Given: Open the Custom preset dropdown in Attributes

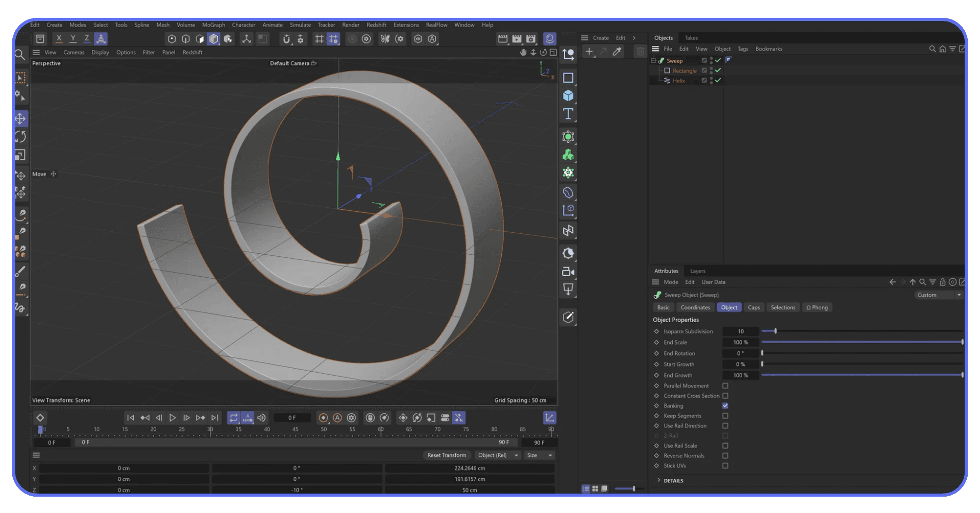Looking at the screenshot, I should coord(938,295).
